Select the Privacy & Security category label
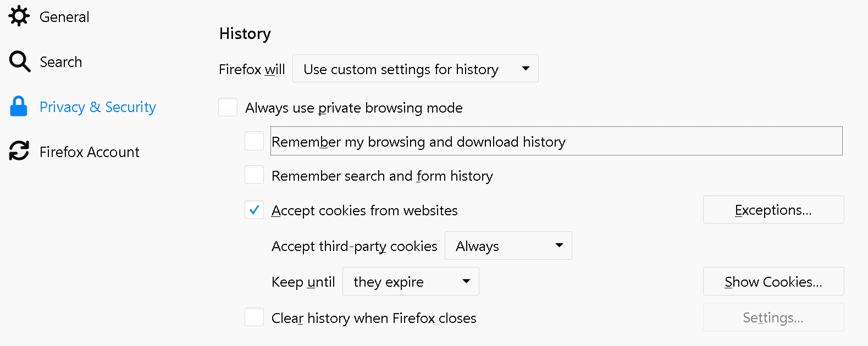The width and height of the screenshot is (868, 346). coord(98,107)
